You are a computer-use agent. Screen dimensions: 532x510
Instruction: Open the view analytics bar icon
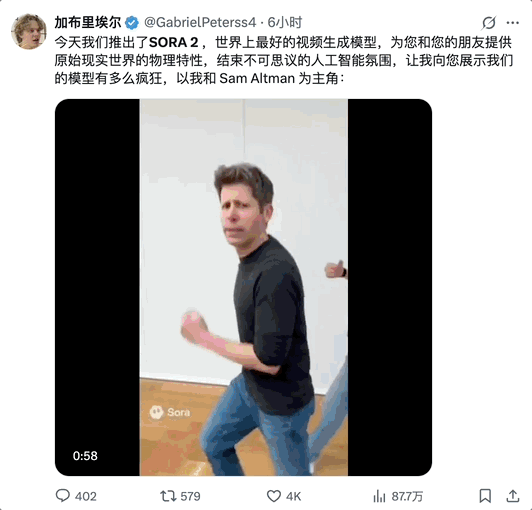coord(379,496)
